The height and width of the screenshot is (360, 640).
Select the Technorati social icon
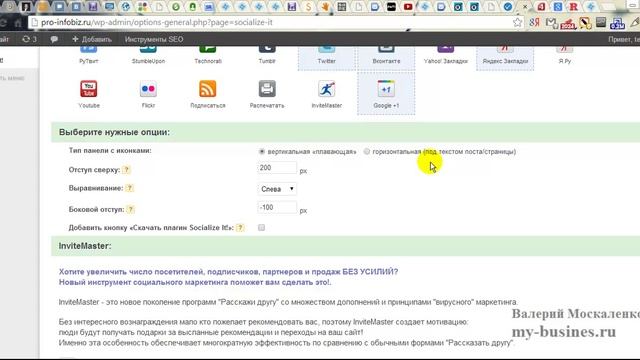click(x=208, y=55)
